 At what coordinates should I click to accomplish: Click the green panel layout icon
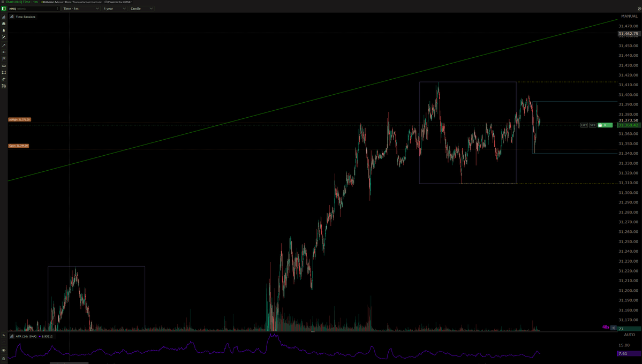[x=4, y=9]
